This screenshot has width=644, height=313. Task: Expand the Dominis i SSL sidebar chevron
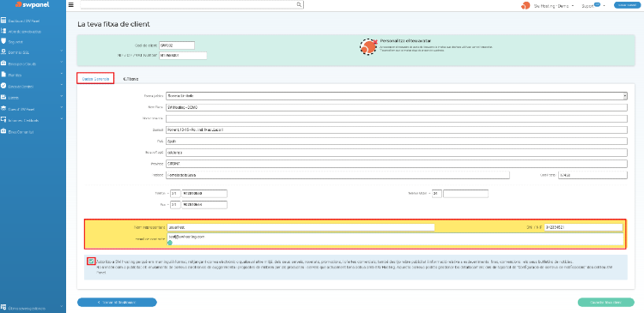coord(61,51)
